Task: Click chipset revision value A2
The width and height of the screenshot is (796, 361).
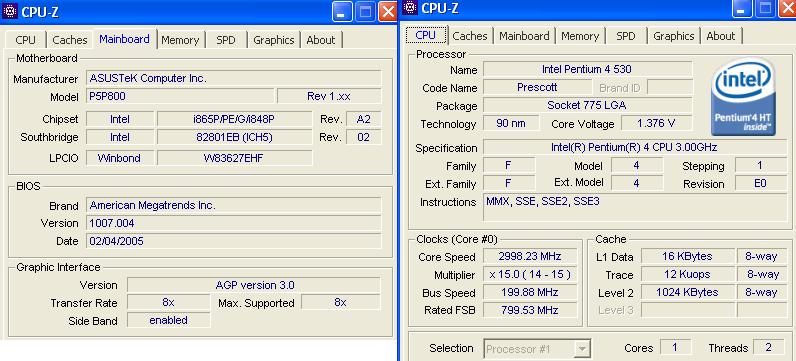Action: click(x=363, y=119)
